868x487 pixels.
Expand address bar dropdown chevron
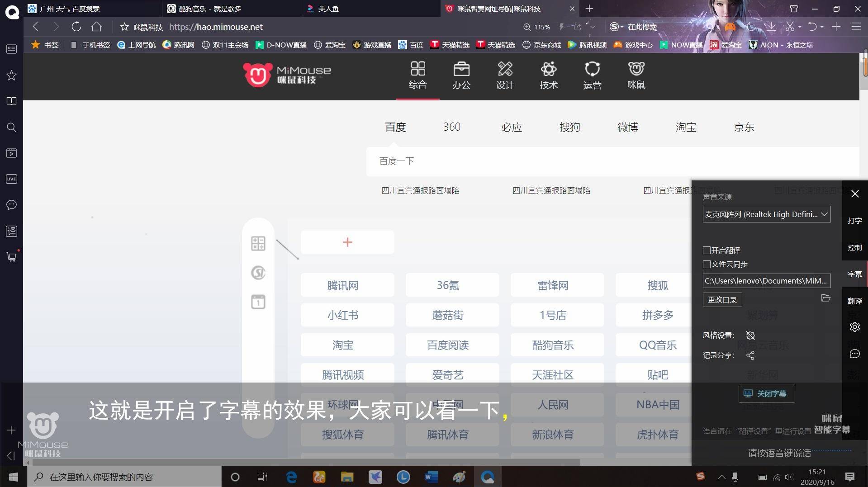tap(592, 27)
